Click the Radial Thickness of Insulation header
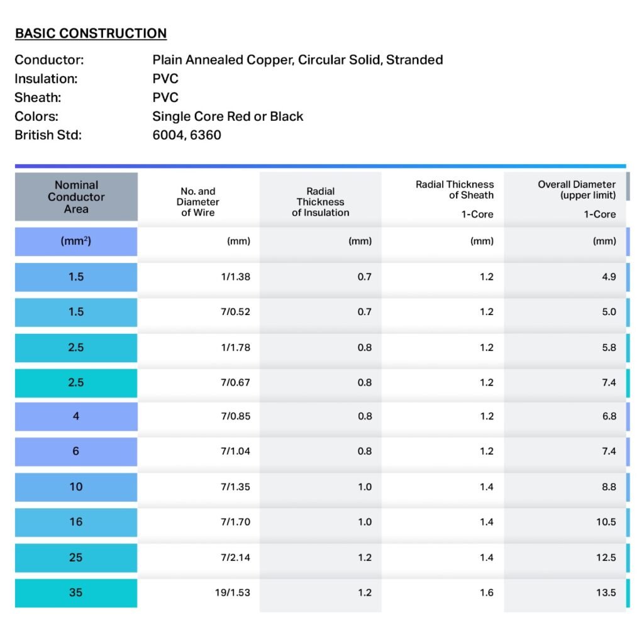Viewport: 644px width, 644px height. click(320, 202)
